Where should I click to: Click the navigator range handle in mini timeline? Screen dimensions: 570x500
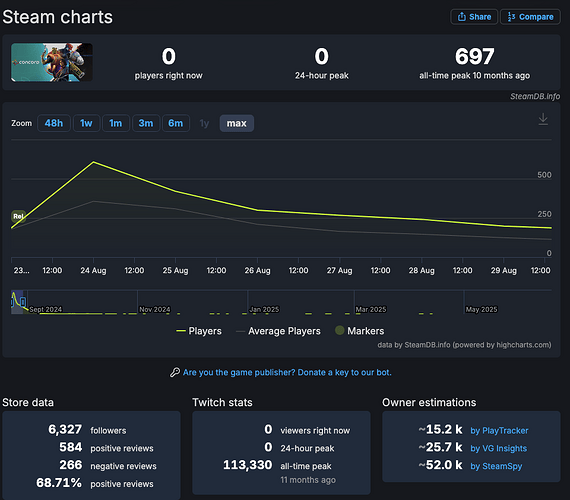click(23, 301)
